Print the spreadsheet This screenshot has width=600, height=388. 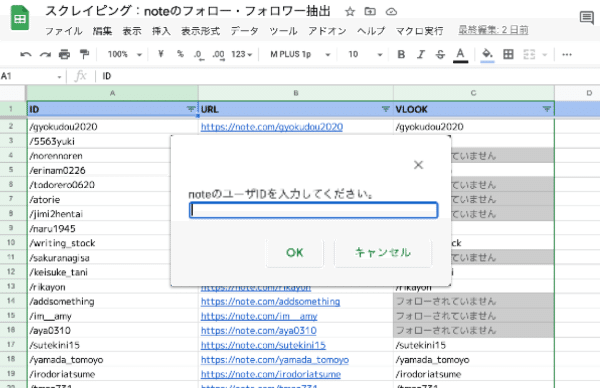pos(64,54)
